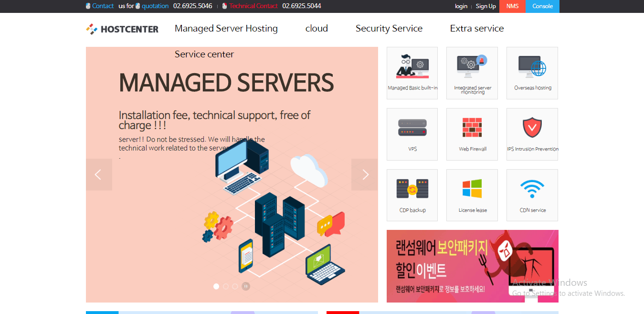Go to previous slide with left arrow
Viewport: 644px width, 314px height.
99,174
